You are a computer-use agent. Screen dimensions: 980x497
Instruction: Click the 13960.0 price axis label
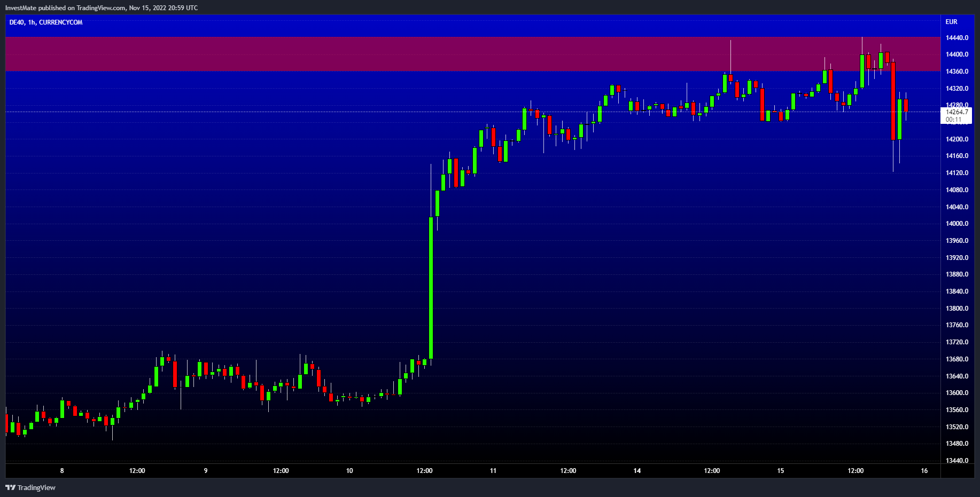(x=957, y=241)
